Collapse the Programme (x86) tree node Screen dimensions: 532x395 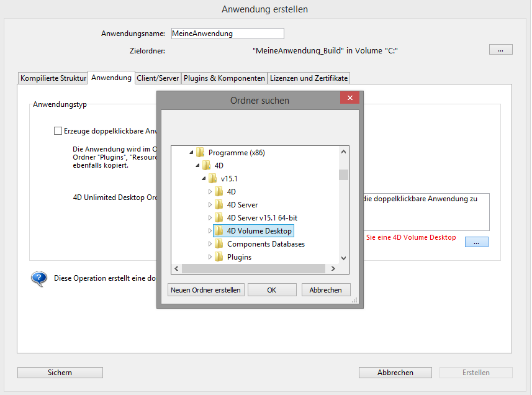[x=191, y=153]
